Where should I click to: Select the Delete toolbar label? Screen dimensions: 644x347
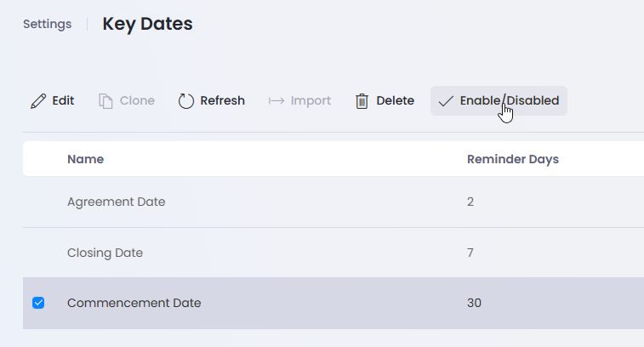395,100
